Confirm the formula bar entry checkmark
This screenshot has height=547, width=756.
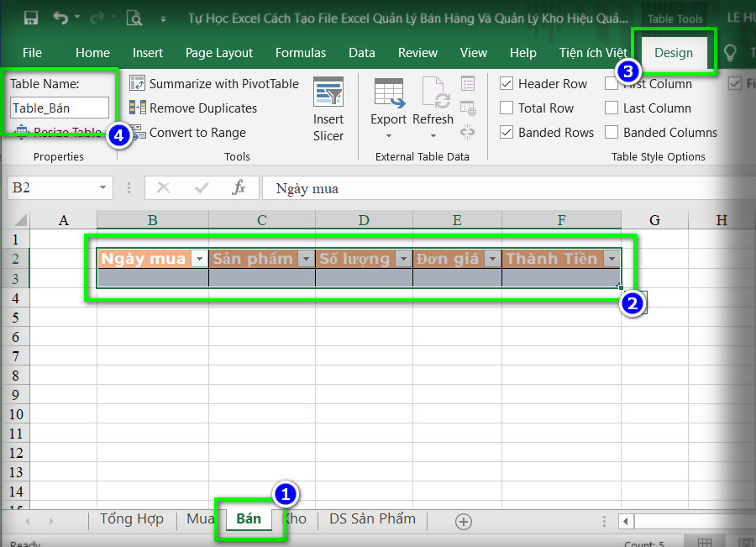pyautogui.click(x=202, y=187)
